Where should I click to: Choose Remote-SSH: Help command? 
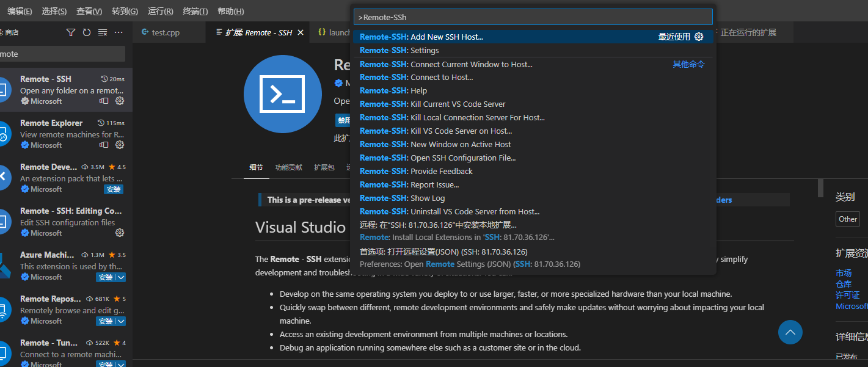[533, 90]
